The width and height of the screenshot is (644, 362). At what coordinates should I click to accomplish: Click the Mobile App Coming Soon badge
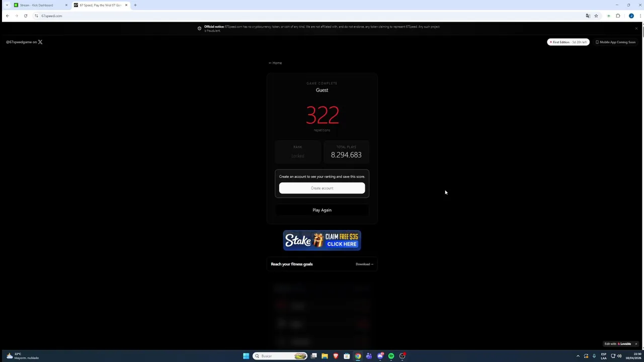(615, 42)
